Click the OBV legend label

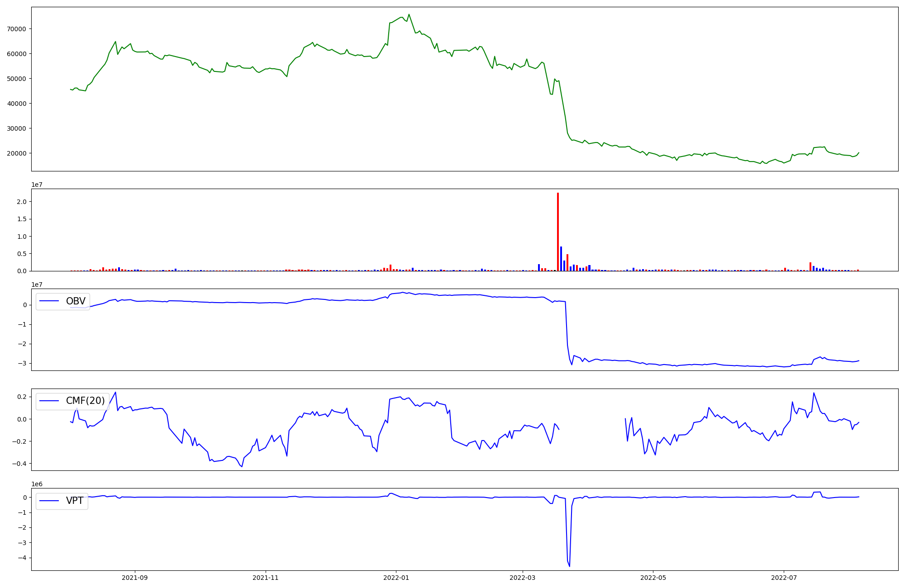click(x=76, y=301)
